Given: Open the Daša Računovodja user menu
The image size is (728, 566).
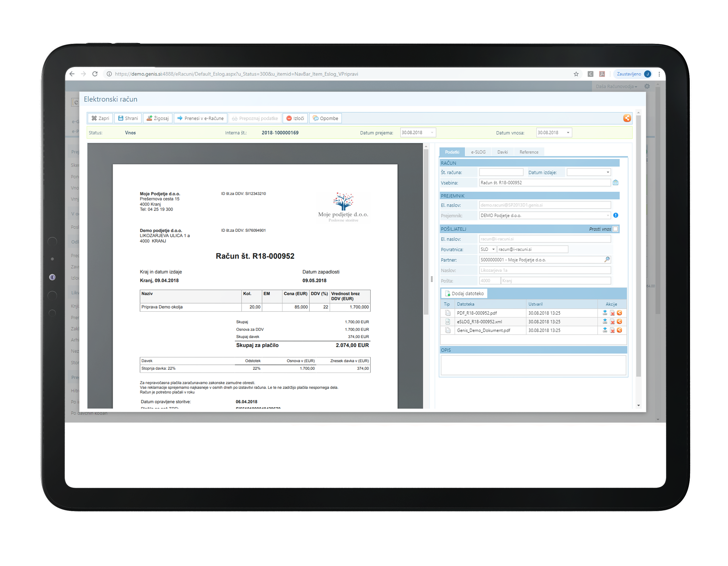Looking at the screenshot, I should pos(616,86).
